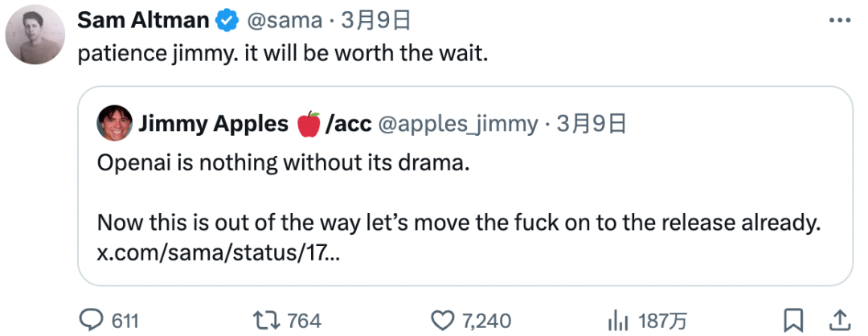View tweet analytics bar chart icon
Viewport: 868px width, 336px height.
click(617, 320)
